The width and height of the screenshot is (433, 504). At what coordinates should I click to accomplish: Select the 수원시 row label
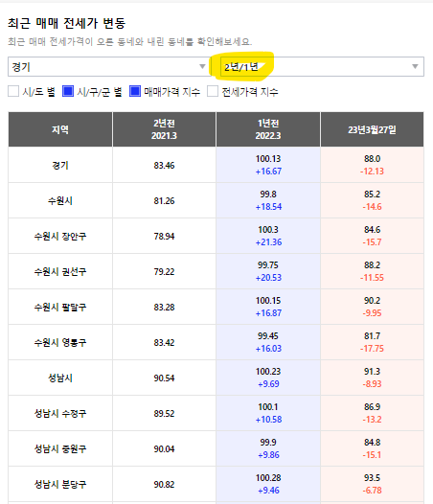click(x=60, y=201)
